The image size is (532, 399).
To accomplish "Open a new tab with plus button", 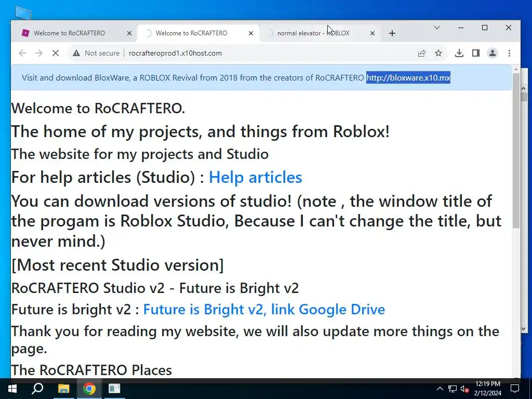I will coord(392,33).
